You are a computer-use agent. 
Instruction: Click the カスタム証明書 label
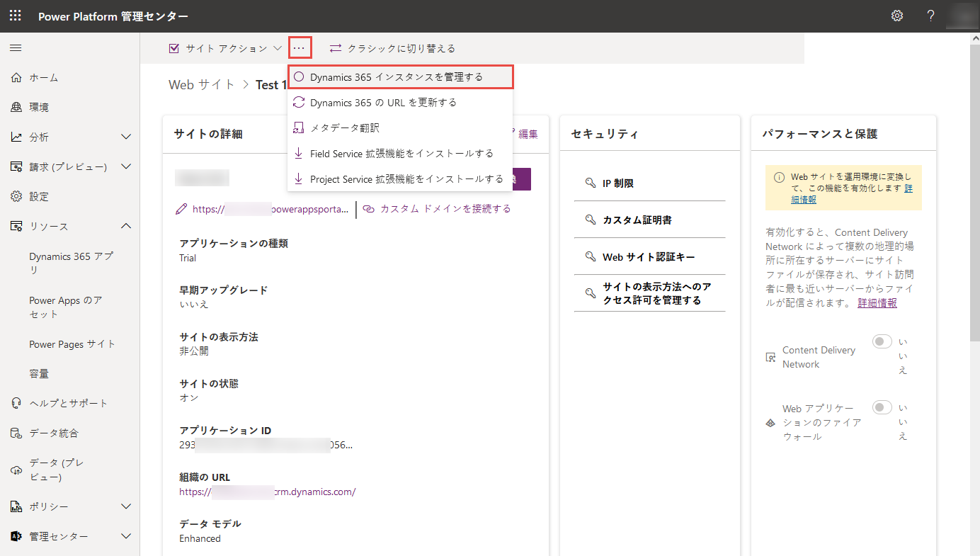point(637,220)
